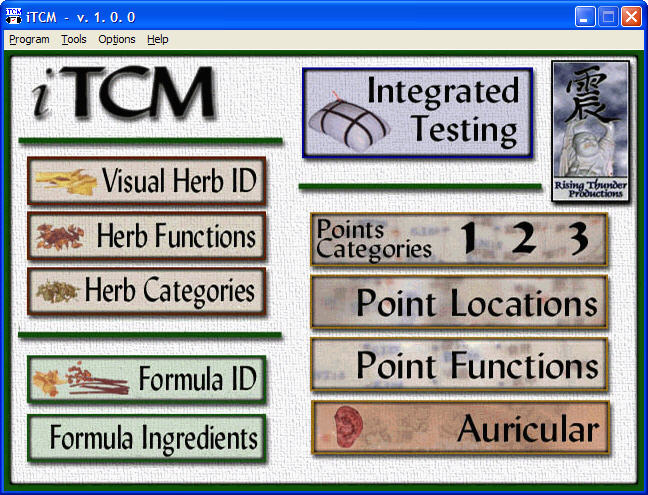Open the Help menu
Image resolution: width=648 pixels, height=495 pixels.
coord(157,39)
